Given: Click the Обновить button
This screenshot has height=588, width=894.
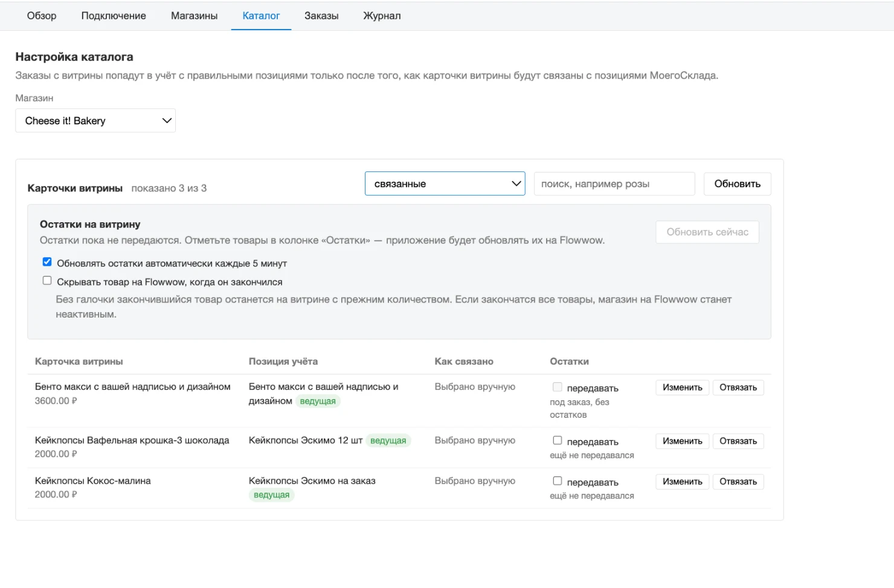Looking at the screenshot, I should point(738,184).
